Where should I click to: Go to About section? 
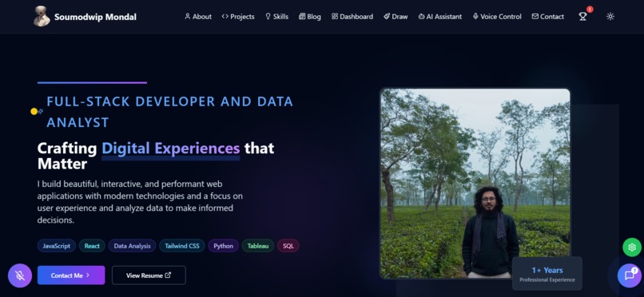pyautogui.click(x=198, y=17)
